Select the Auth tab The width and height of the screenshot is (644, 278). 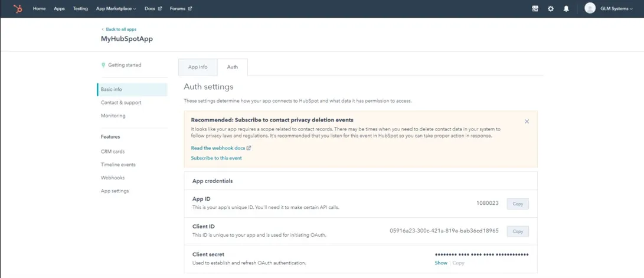pos(233,67)
